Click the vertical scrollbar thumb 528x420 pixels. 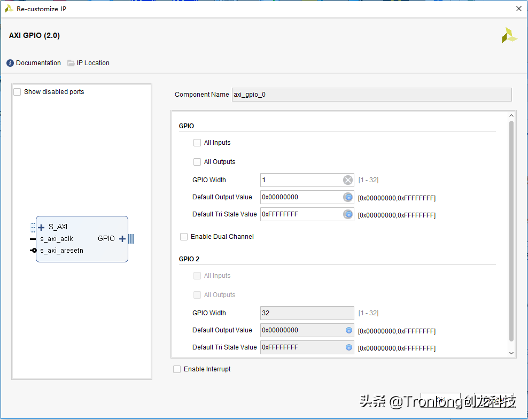click(511, 231)
